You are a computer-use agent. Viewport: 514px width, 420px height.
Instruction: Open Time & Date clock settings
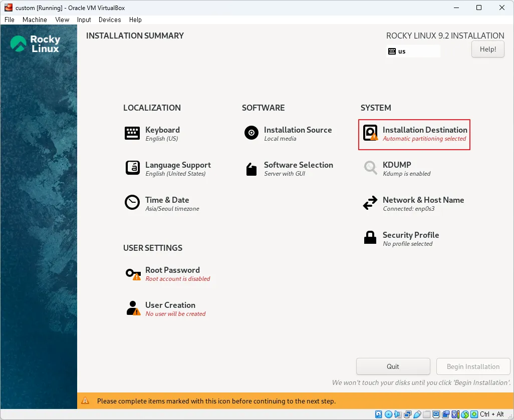pos(132,202)
